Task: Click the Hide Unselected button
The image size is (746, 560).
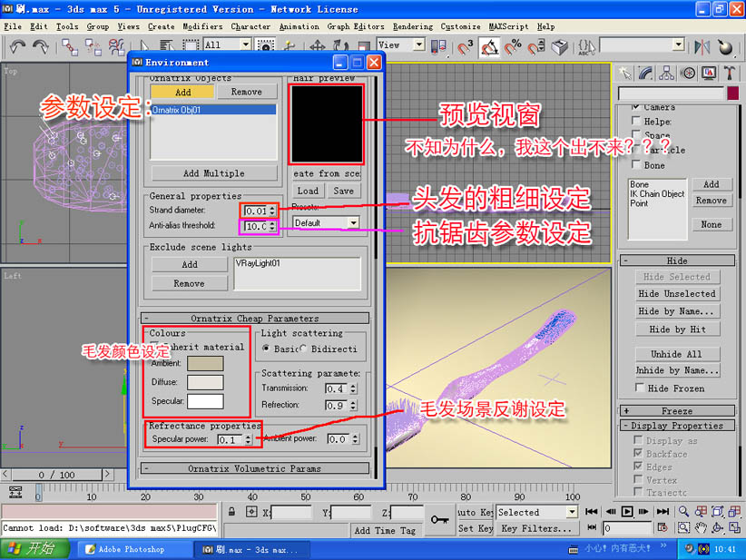Action: (677, 293)
